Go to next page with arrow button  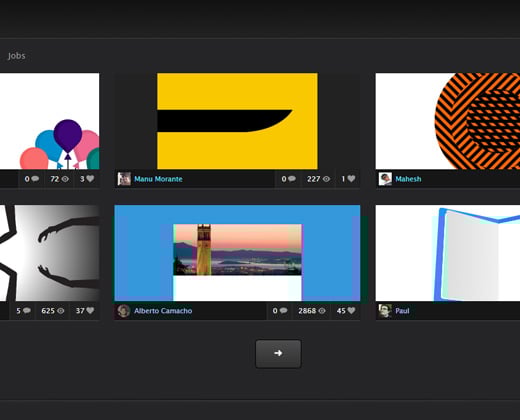[278, 354]
